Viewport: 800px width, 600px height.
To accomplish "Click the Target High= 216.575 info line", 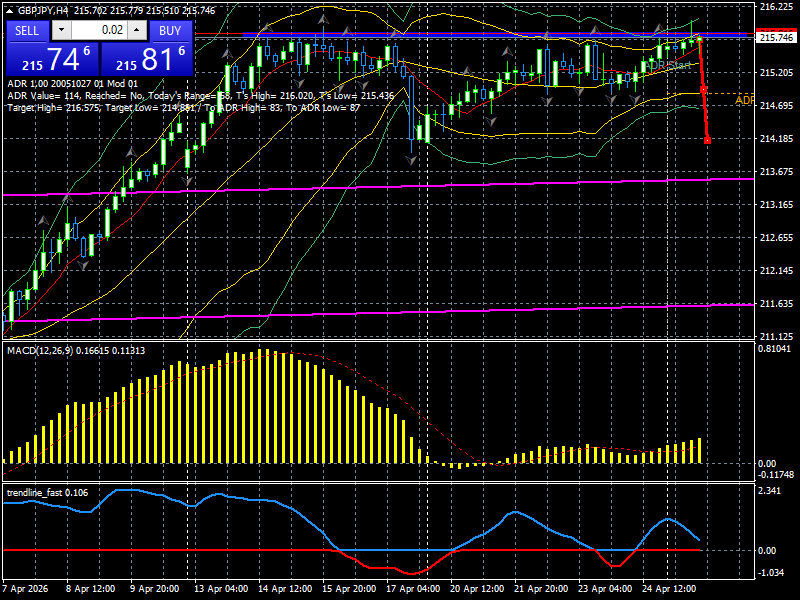I will pos(184,108).
